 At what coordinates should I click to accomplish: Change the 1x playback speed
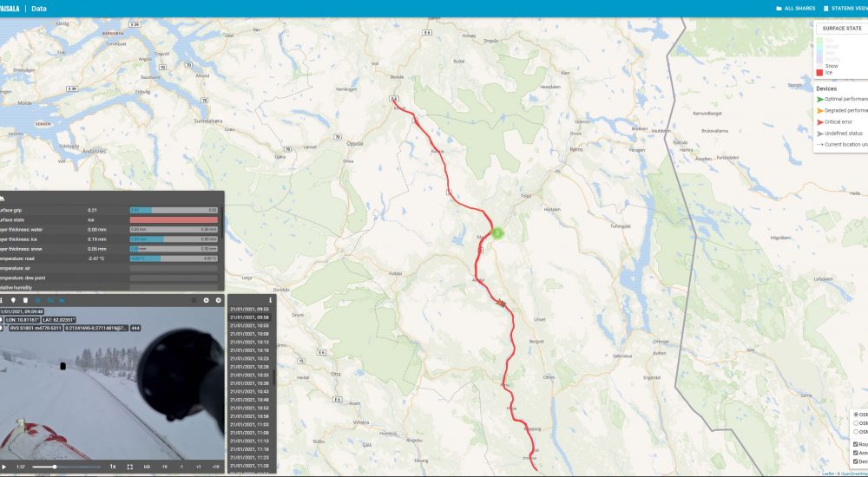tap(112, 467)
